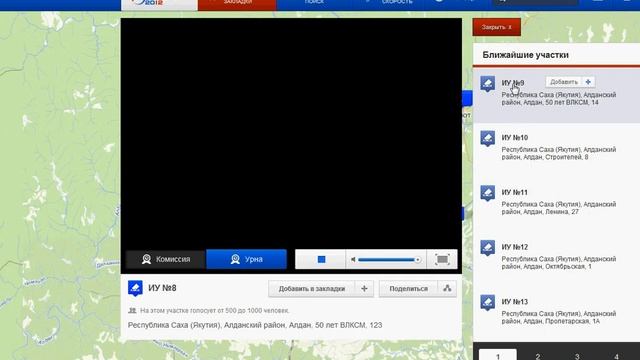640x360 pixels.
Task: Click the ИУ №12 ballot box icon
Action: 488,248
